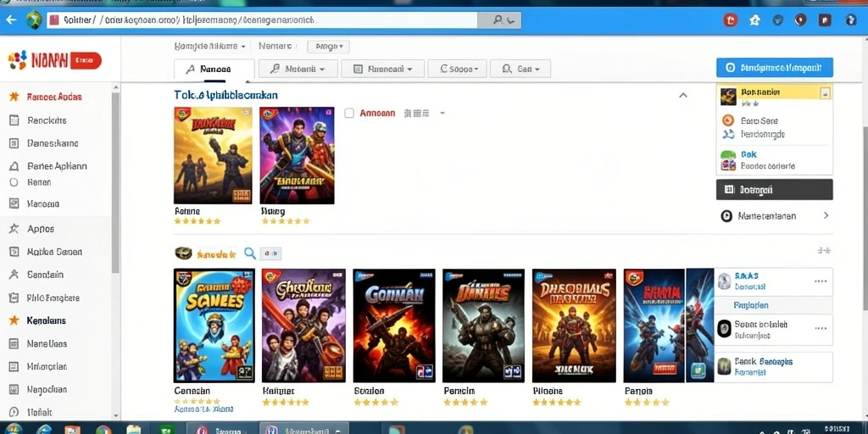Launch Internet Explorer from the taskbar

[x=44, y=430]
